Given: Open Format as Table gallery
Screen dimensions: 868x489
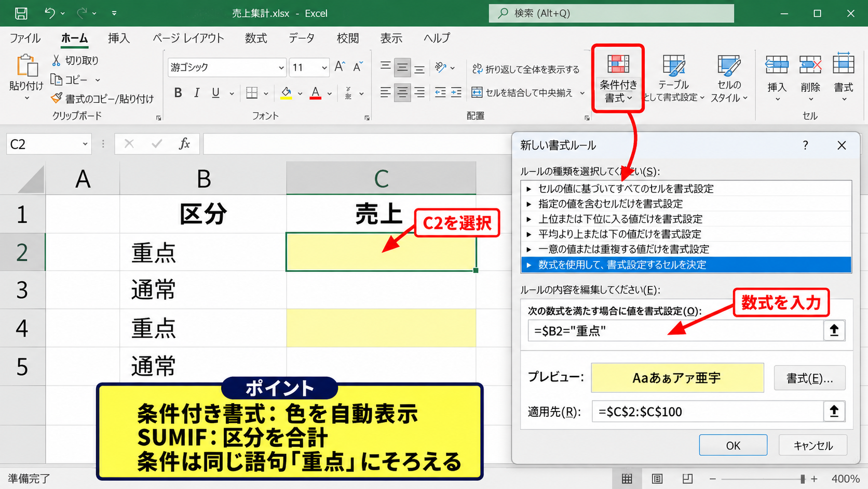Looking at the screenshot, I should (673, 78).
